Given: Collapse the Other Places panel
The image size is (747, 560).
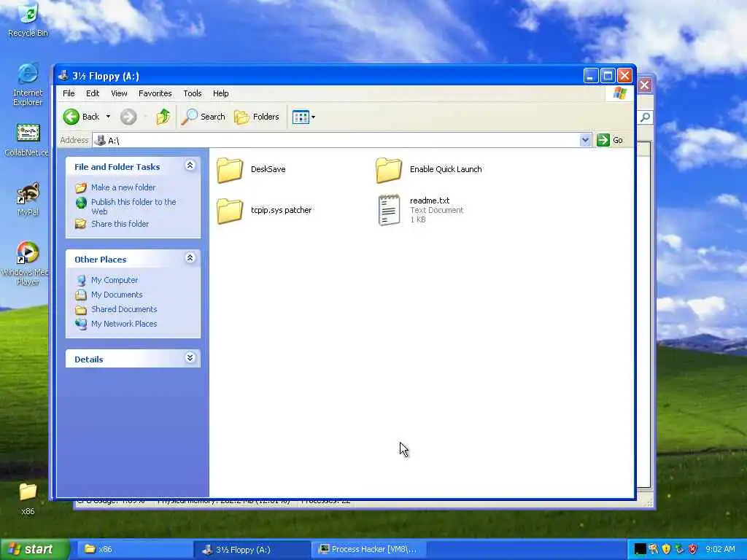Looking at the screenshot, I should point(190,257).
